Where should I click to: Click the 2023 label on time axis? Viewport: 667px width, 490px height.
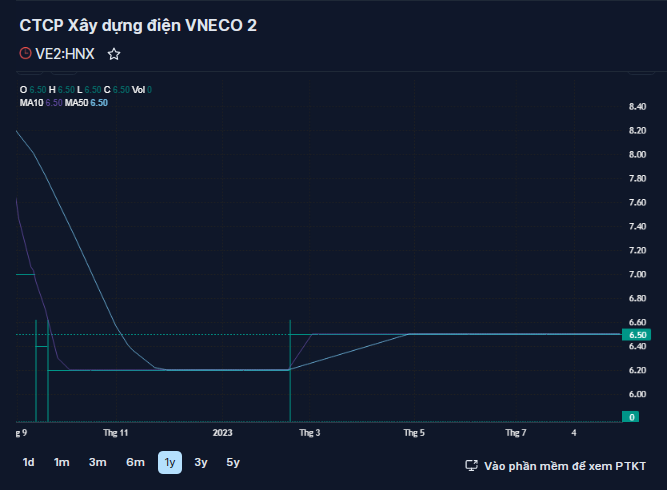pyautogui.click(x=222, y=433)
